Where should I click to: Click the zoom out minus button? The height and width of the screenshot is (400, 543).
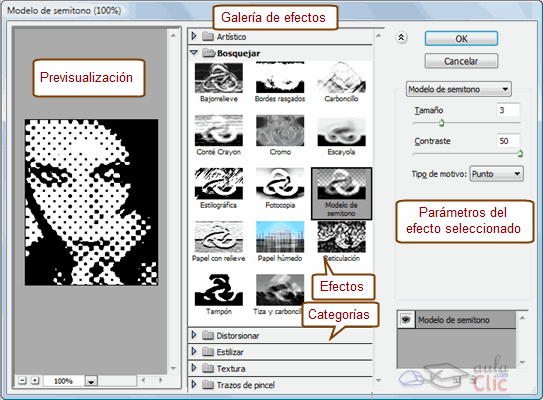pyautogui.click(x=22, y=381)
